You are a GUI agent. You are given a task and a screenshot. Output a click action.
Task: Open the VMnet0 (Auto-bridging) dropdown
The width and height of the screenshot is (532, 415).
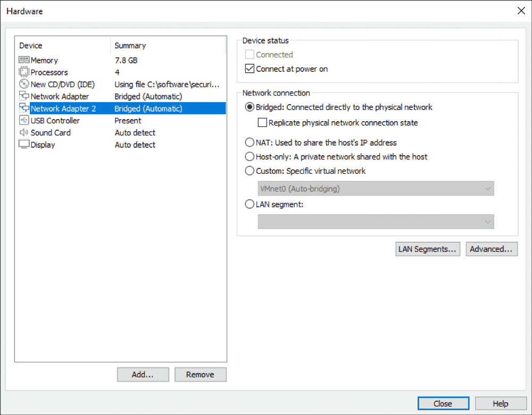coord(376,189)
